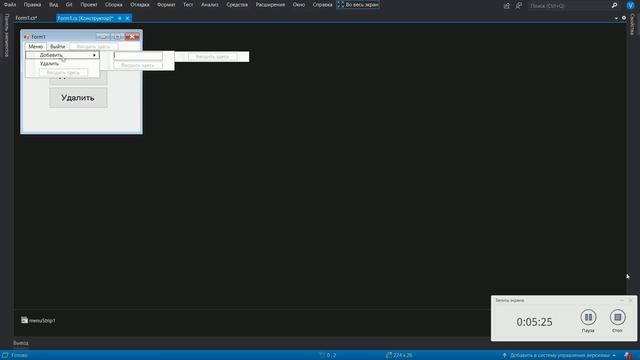This screenshot has height=360, width=640.
Task: Open the user account avatar
Action: (630, 5)
